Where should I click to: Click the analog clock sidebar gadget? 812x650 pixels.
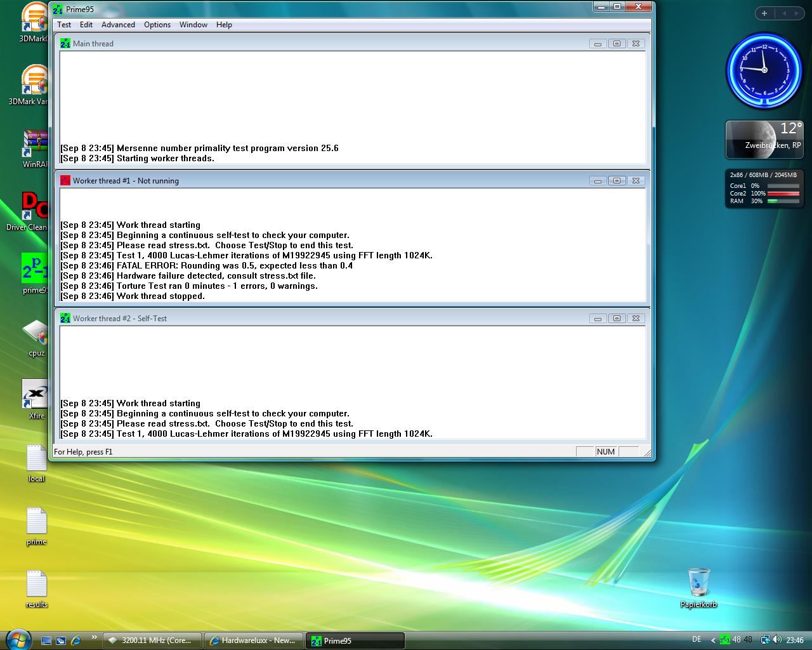pyautogui.click(x=764, y=70)
